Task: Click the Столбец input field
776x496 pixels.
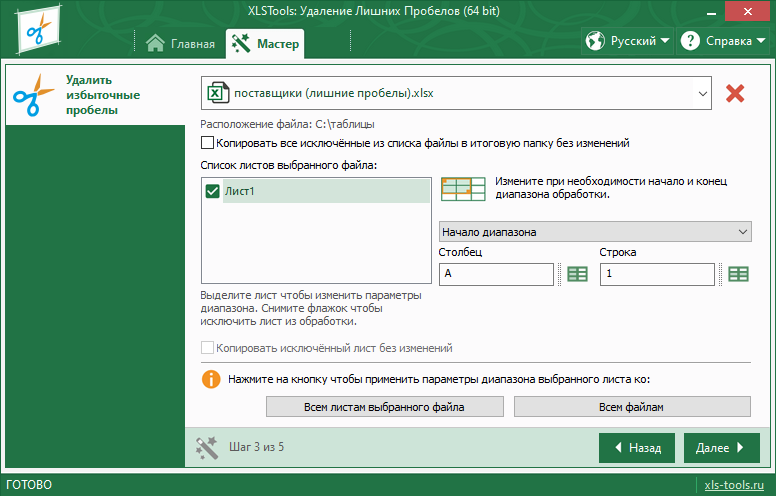Action: pyautogui.click(x=496, y=274)
